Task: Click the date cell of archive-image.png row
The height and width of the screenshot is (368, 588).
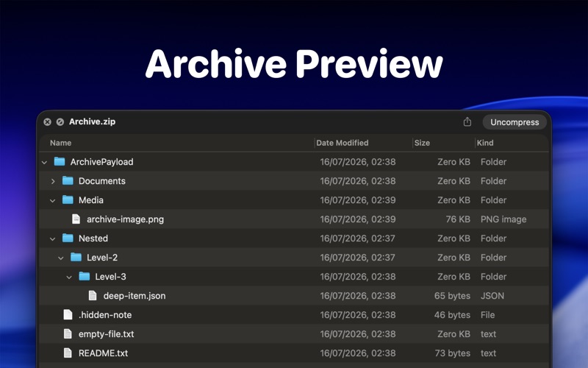Action: pyautogui.click(x=358, y=219)
